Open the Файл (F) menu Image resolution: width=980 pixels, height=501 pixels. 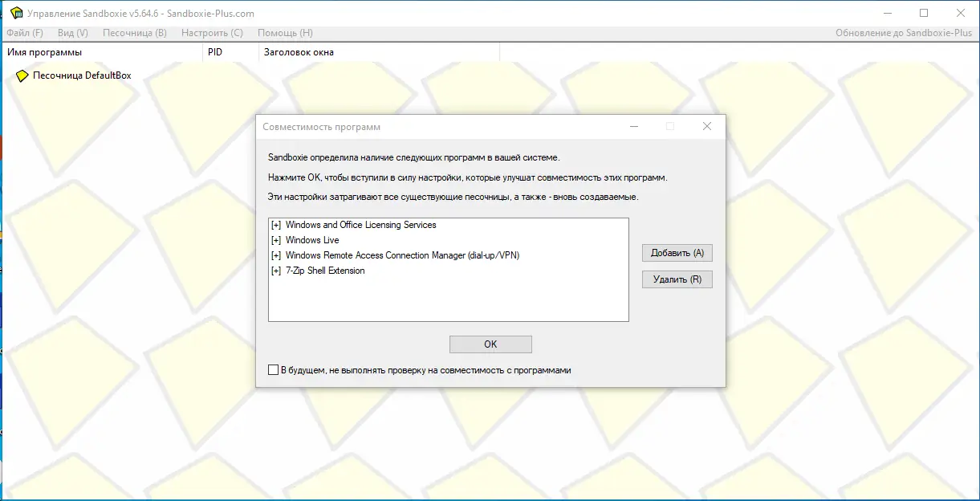[x=25, y=33]
